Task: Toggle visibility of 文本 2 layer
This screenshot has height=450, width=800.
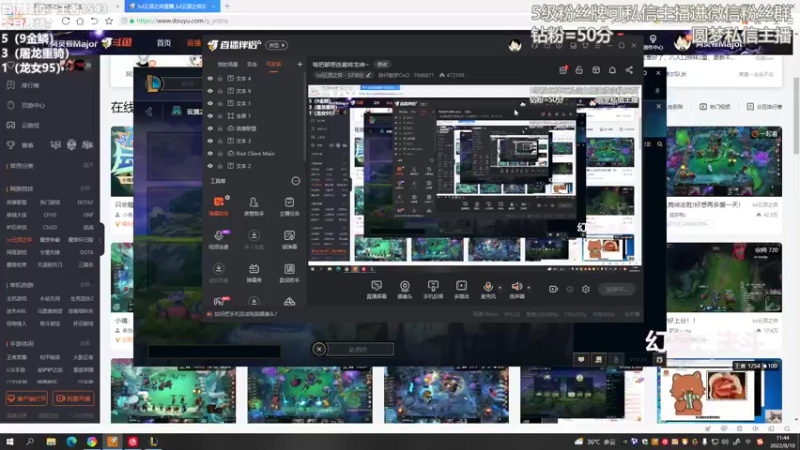Action: coord(210,166)
